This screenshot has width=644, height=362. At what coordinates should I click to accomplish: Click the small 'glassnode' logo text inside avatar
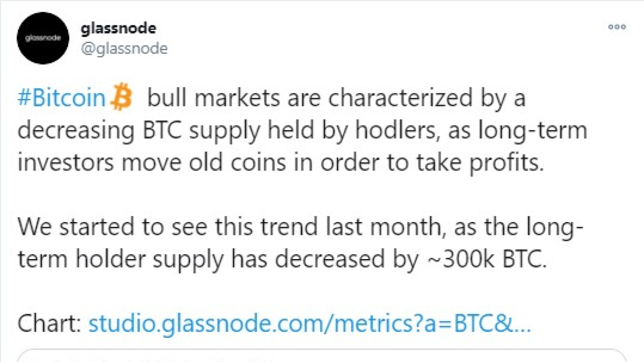pyautogui.click(x=43, y=38)
